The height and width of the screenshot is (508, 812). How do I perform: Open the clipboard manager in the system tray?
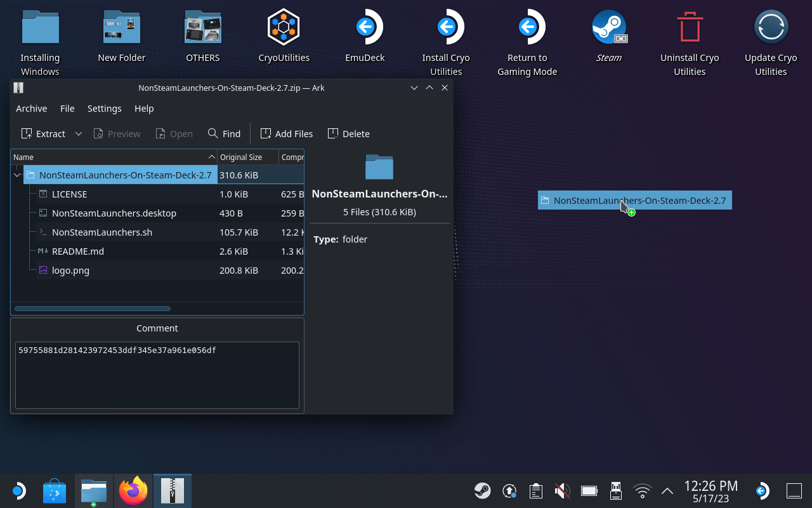tap(535, 490)
